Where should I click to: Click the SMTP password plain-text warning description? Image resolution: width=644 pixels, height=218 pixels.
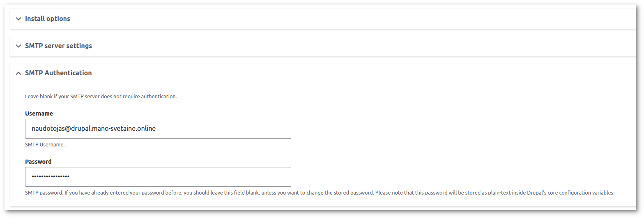point(320,192)
